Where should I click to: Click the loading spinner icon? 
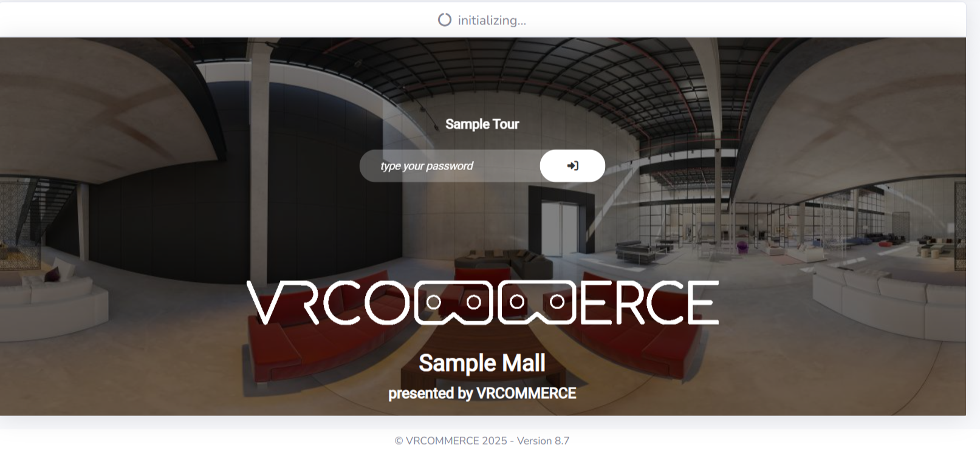click(445, 20)
